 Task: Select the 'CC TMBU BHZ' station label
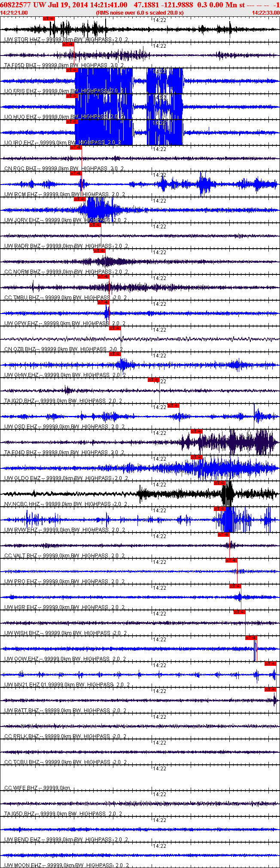(x=22, y=298)
